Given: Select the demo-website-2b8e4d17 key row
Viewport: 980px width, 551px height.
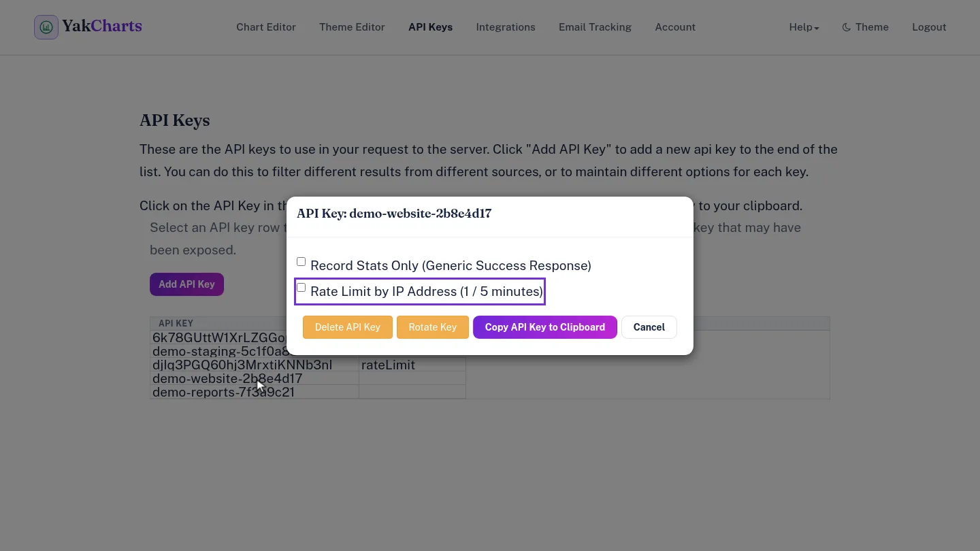Looking at the screenshot, I should [308, 378].
